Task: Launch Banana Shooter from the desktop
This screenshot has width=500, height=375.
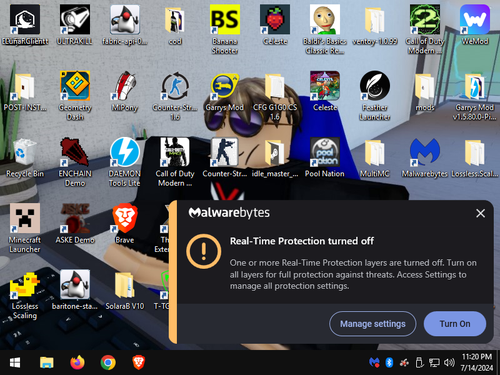Action: click(225, 29)
